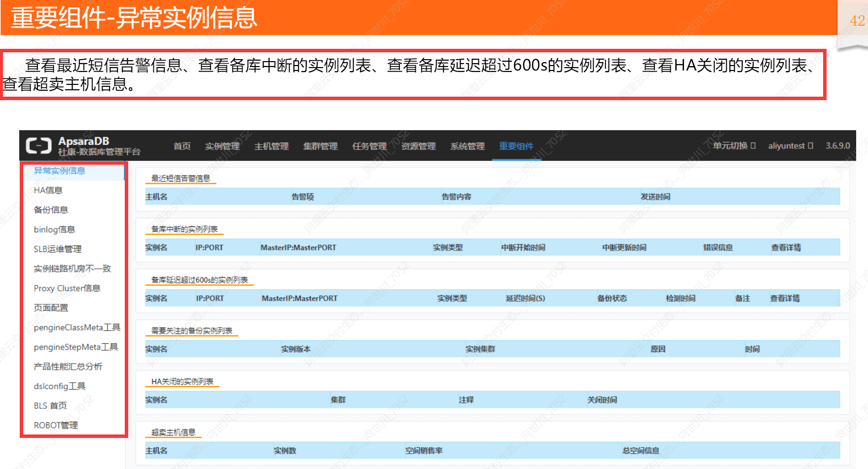868x469 pixels.
Task: Open binlog信息 in sidebar
Action: 54,229
